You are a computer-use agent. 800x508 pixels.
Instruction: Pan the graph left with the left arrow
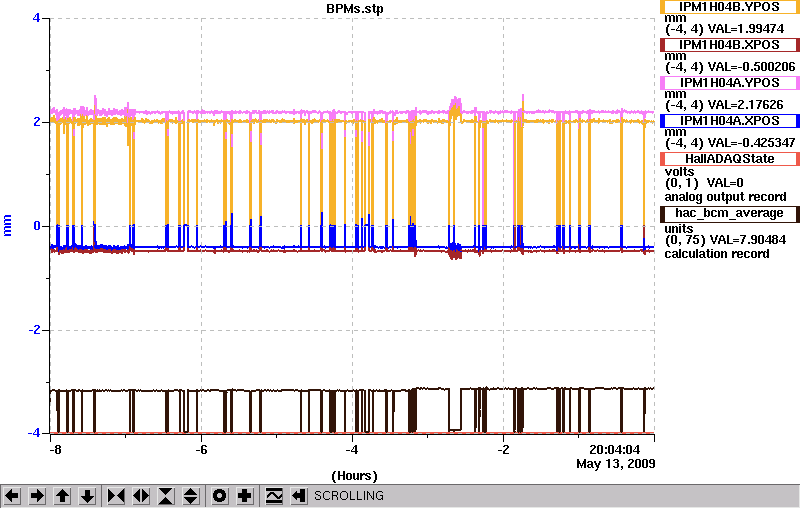[x=12, y=496]
